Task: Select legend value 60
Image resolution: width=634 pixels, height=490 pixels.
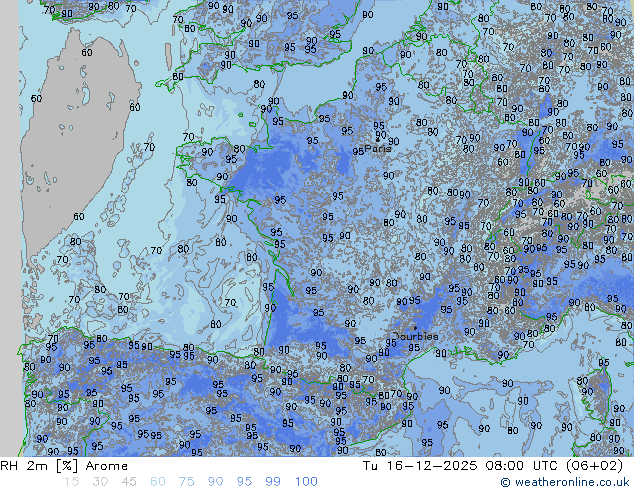Action: 158,482
